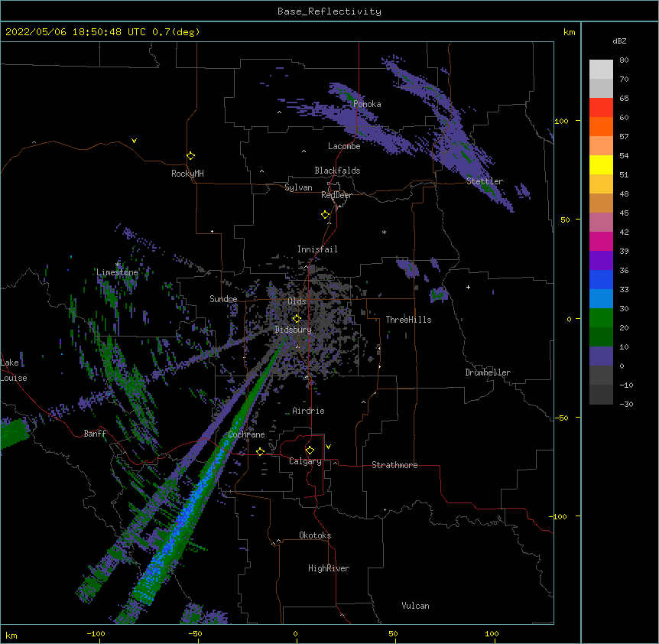Select the dBZ legend heading

[x=619, y=41]
